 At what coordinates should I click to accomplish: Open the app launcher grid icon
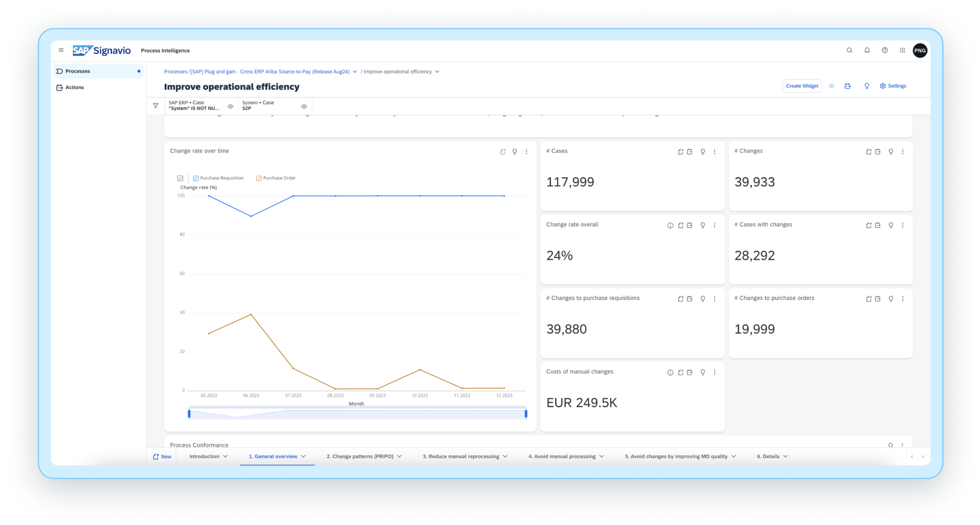tap(902, 51)
